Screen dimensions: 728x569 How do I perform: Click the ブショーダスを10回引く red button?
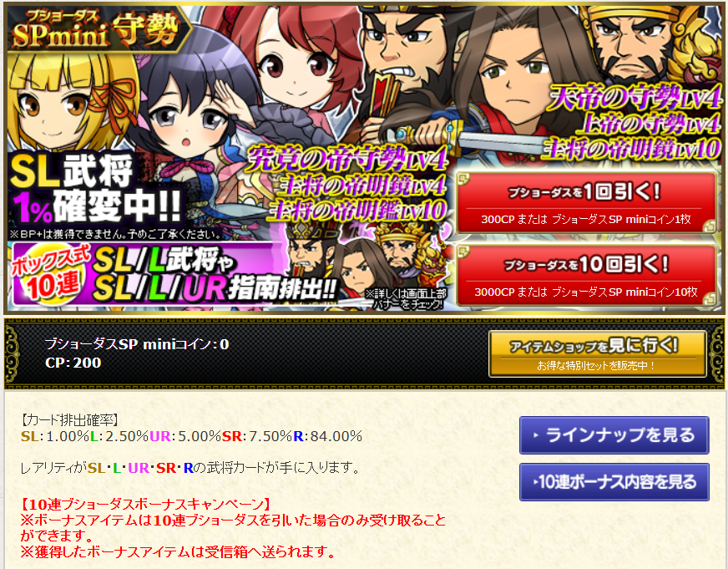tap(587, 276)
